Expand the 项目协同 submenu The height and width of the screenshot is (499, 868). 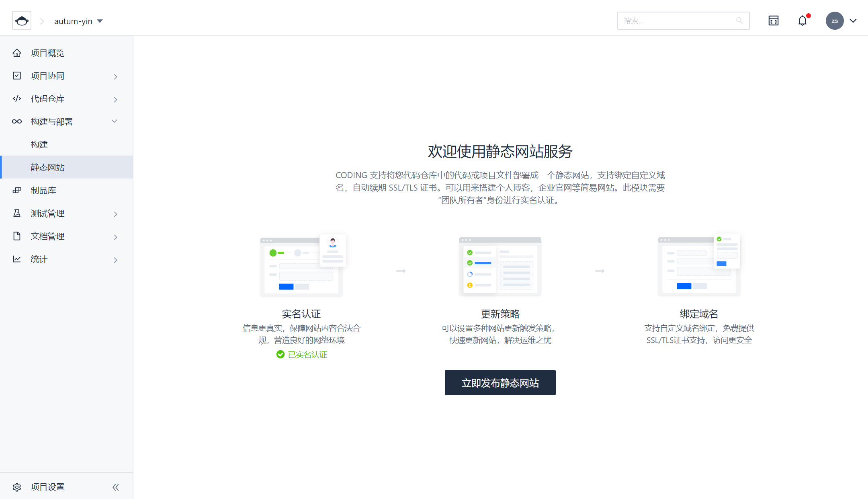tap(115, 76)
